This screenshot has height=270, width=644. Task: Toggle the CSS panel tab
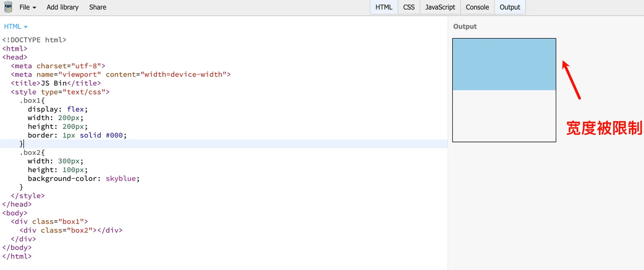(x=409, y=7)
